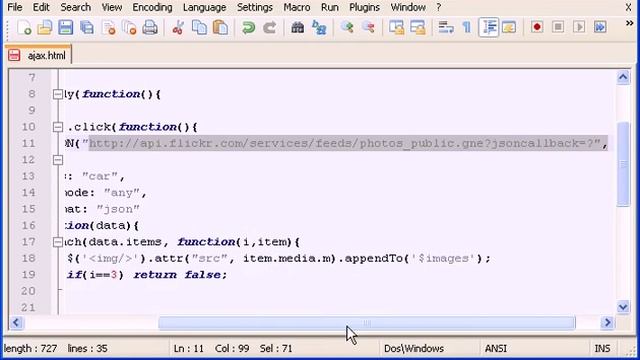The image size is (640, 360).
Task: Paste clipboard with Paste icon
Action: (x=220, y=28)
